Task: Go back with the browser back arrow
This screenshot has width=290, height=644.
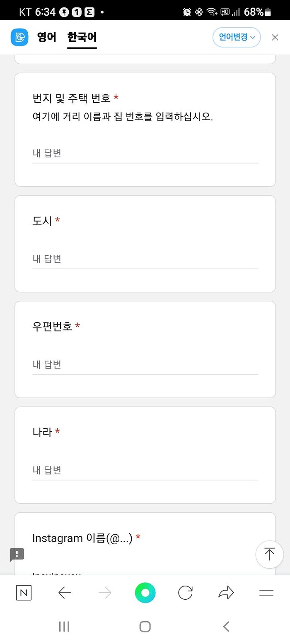Action: click(x=65, y=593)
